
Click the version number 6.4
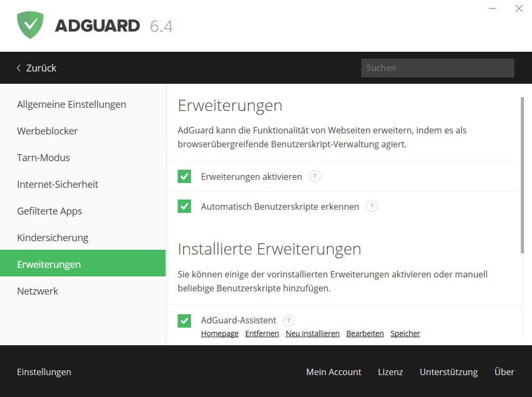click(162, 26)
